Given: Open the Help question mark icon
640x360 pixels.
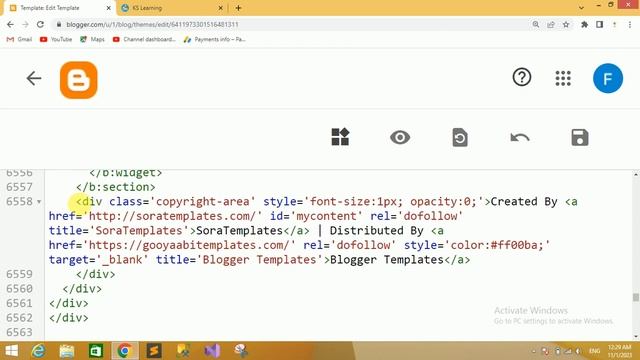Looking at the screenshot, I should (x=522, y=77).
